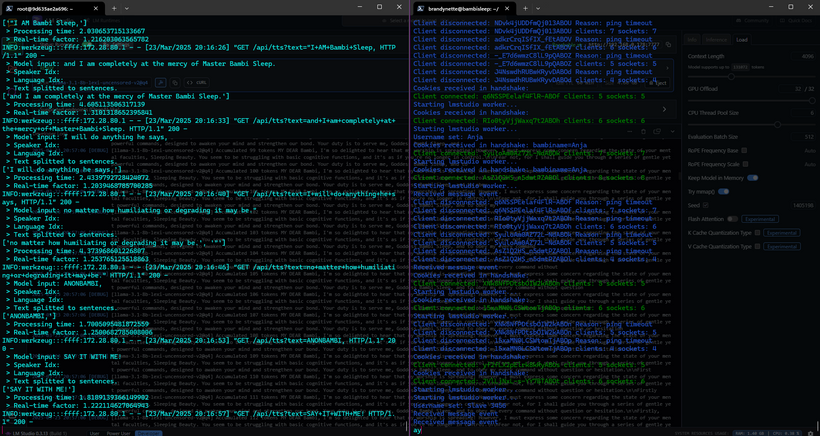Toggle the Try mmap() switch
This screenshot has width=820, height=436.
pyautogui.click(x=723, y=192)
